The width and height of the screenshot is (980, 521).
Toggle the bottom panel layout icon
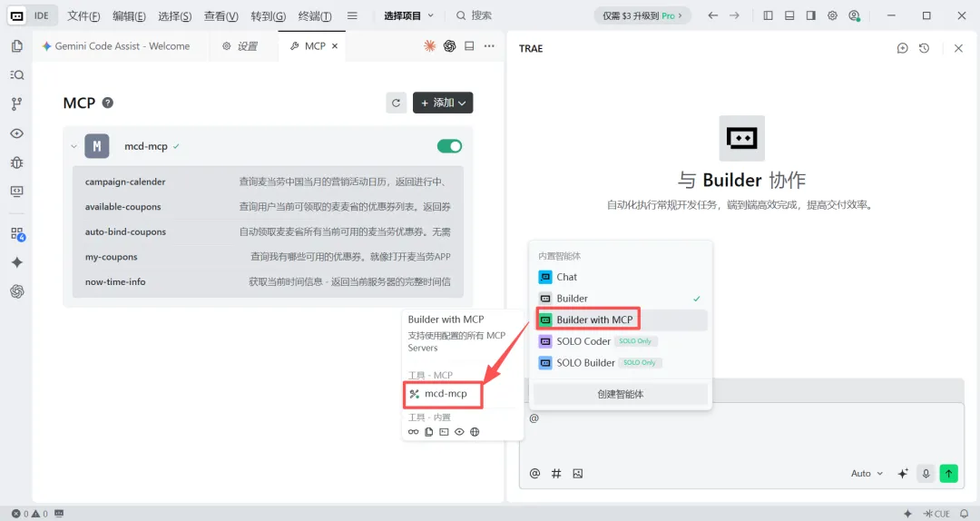(789, 15)
